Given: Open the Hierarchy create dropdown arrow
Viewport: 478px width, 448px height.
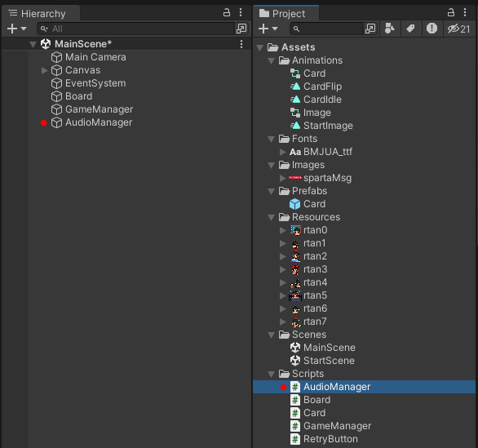Looking at the screenshot, I should point(24,29).
